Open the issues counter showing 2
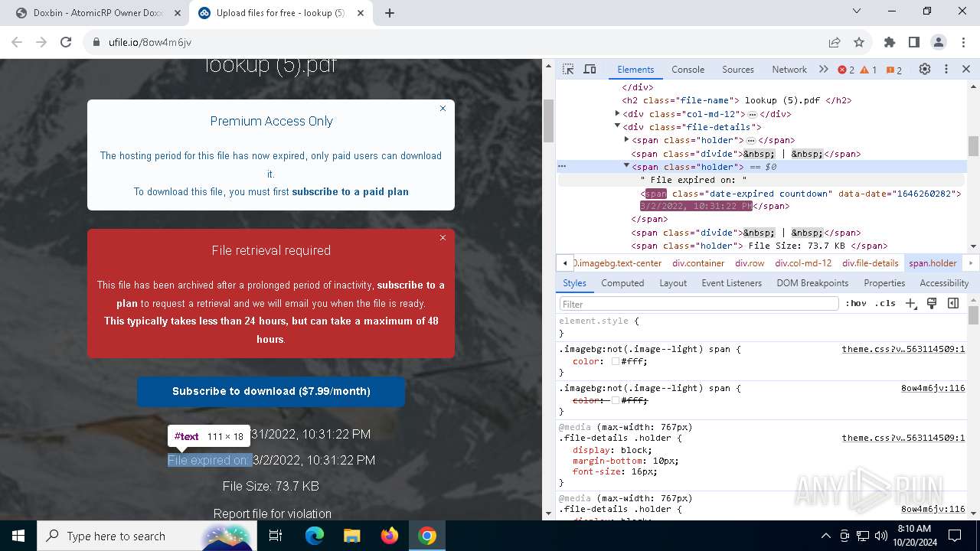 (894, 70)
